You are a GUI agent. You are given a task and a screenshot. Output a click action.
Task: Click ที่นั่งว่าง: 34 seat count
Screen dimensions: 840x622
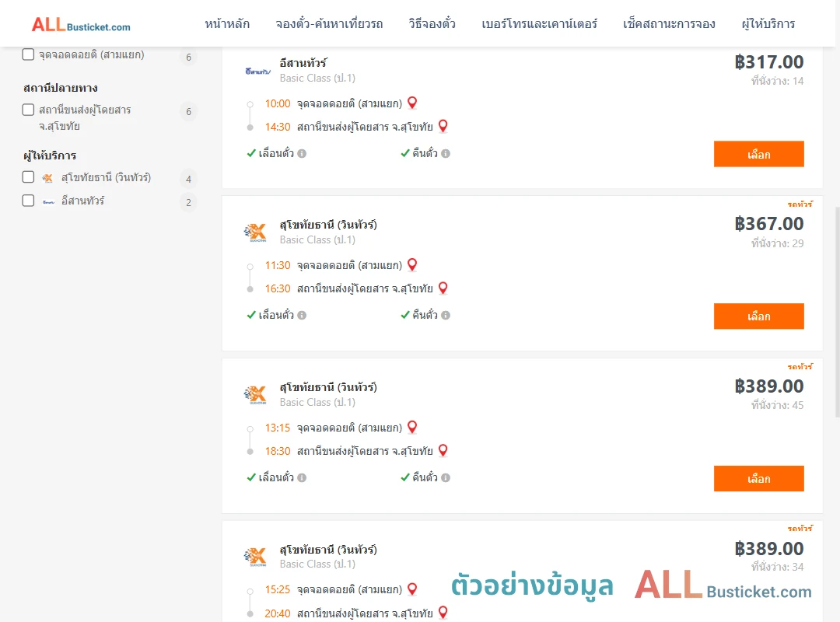coord(777,567)
